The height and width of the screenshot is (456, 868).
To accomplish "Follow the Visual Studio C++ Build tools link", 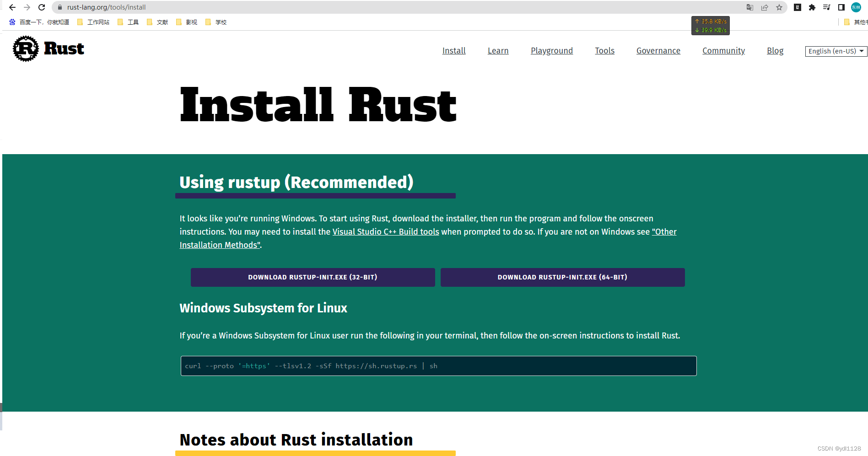I will click(x=386, y=232).
